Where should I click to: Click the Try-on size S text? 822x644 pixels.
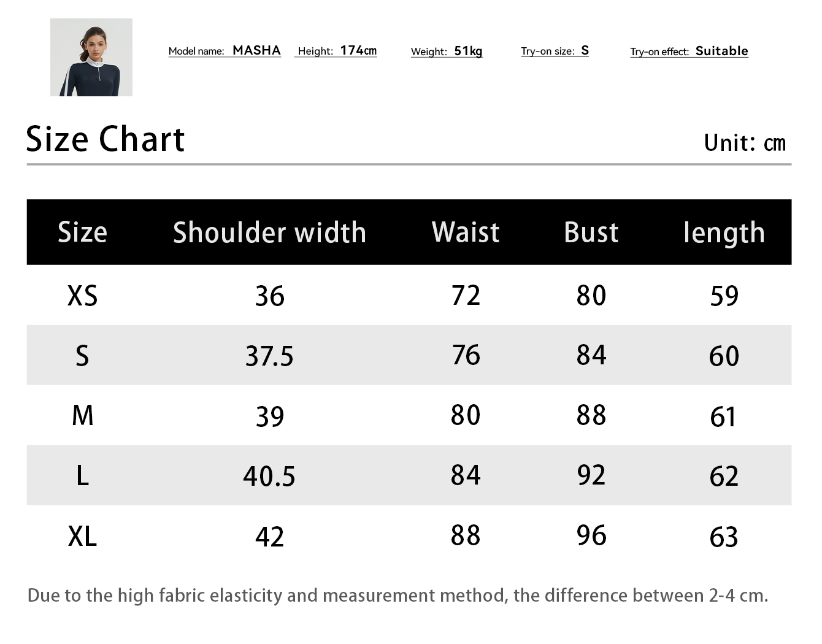pyautogui.click(x=555, y=51)
